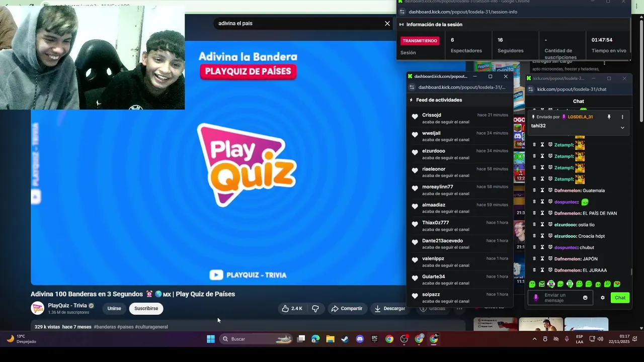Image resolution: width=644 pixels, height=362 pixels.
Task: Delete Dafnemelon's Guatemala message with trash icon
Action: tap(534, 191)
